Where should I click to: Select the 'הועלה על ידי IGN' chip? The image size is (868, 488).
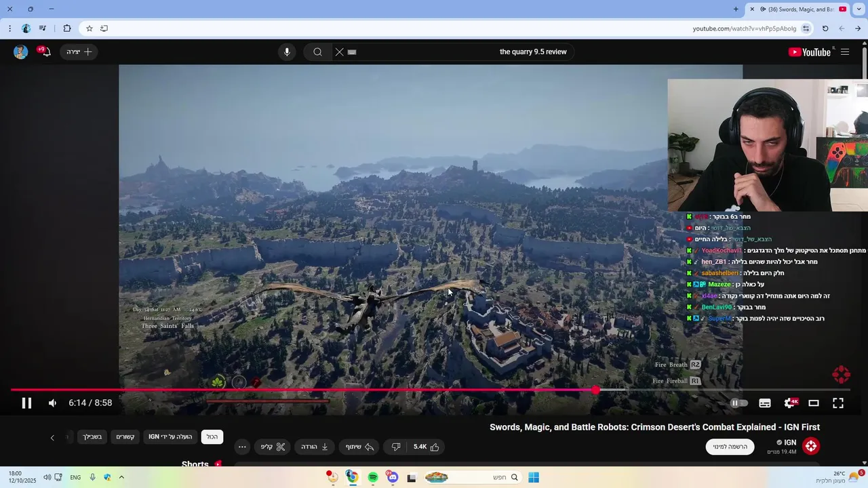click(170, 437)
